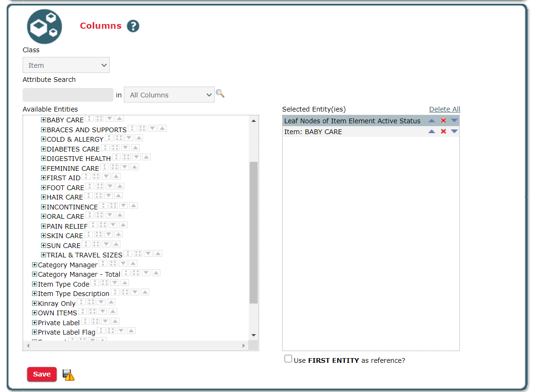
Task: Open the Columns help question mark icon
Action: coord(133,26)
